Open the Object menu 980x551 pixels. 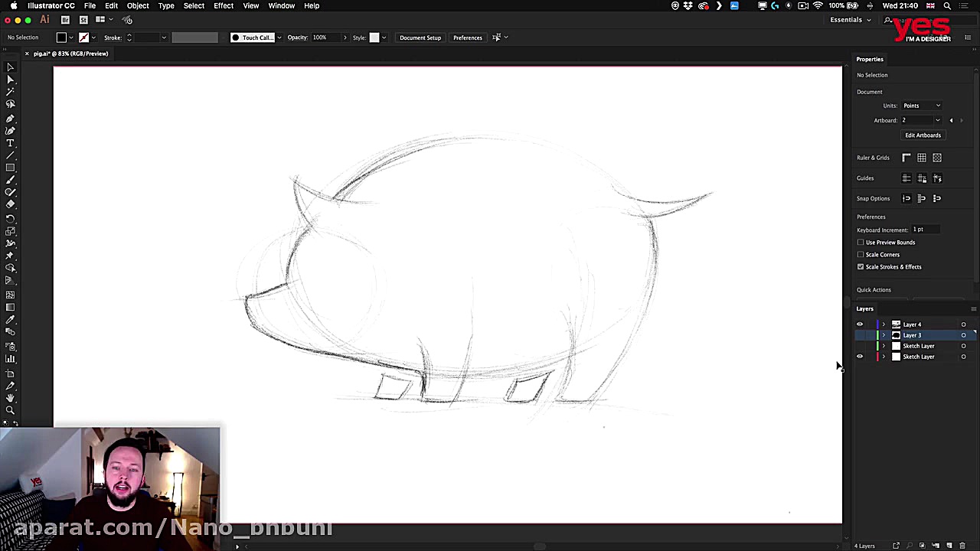[138, 5]
